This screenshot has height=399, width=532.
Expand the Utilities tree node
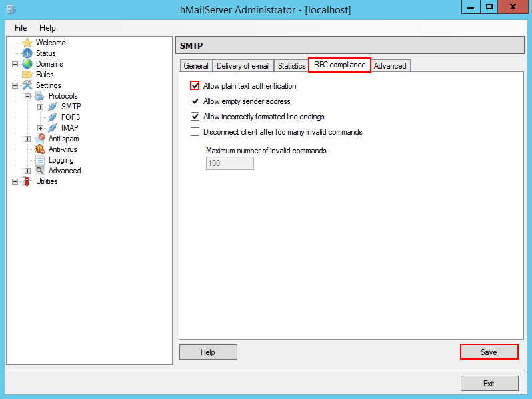pos(15,182)
